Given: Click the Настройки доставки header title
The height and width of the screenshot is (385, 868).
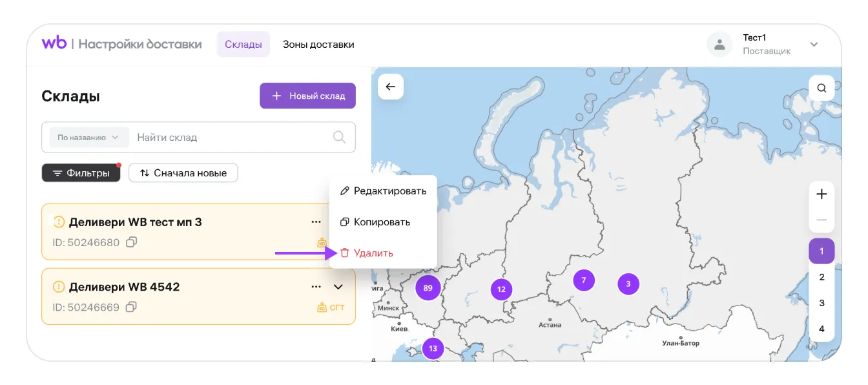Looking at the screenshot, I should [140, 44].
